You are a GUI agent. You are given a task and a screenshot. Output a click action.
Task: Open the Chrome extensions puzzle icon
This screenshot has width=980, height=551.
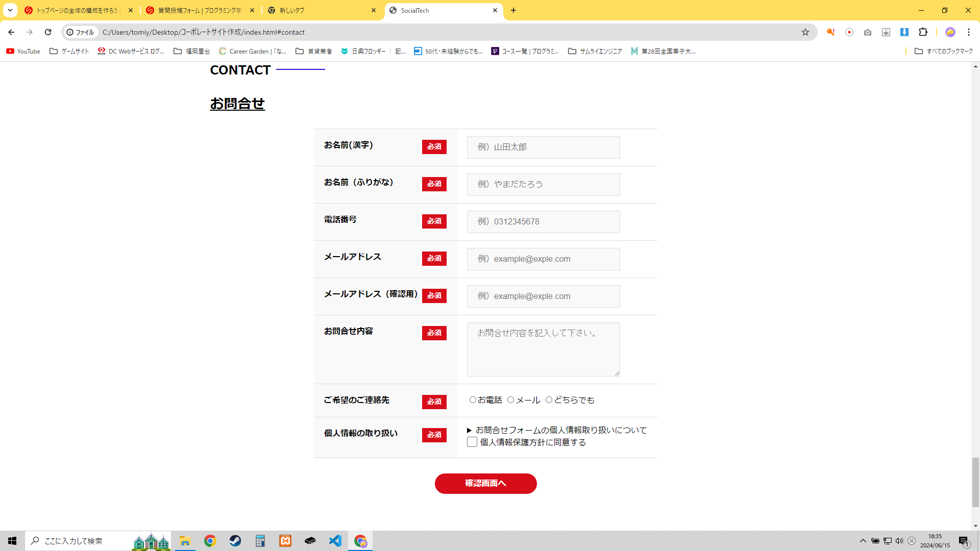click(x=923, y=32)
